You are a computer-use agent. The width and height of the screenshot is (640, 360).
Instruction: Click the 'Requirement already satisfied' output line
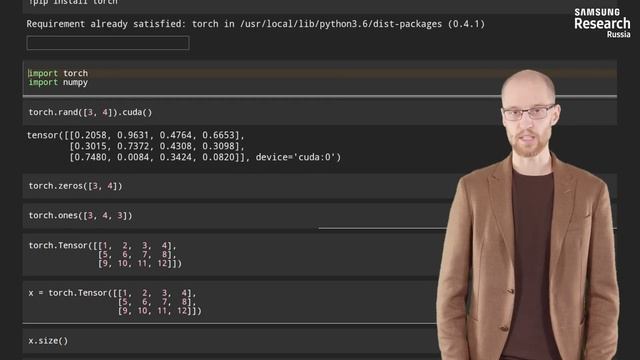(256, 24)
